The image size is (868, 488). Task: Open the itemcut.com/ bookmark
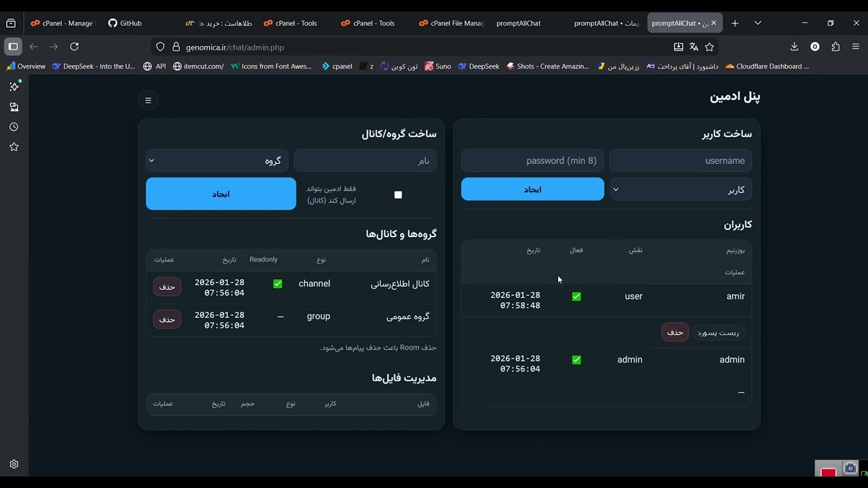198,66
